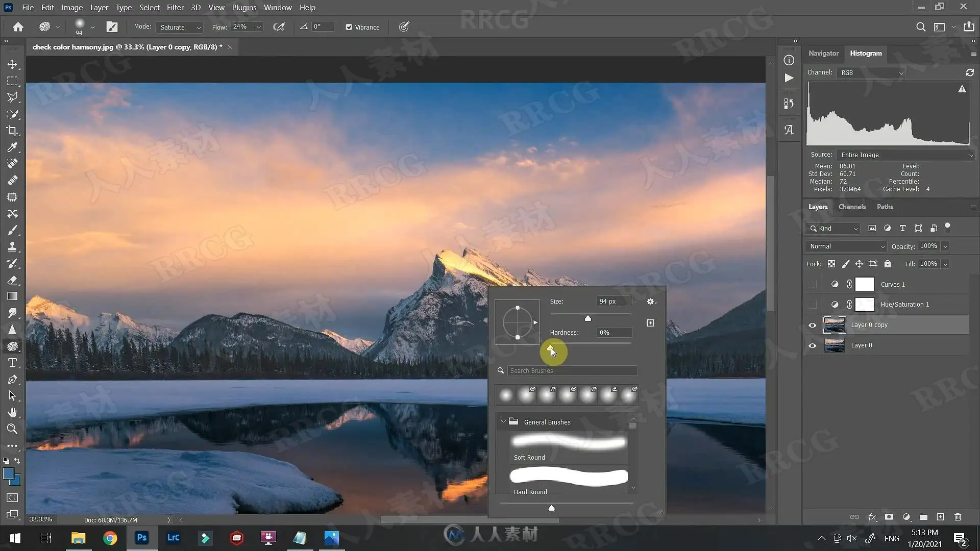The height and width of the screenshot is (551, 980).
Task: Create new preset from this brush
Action: 650,323
